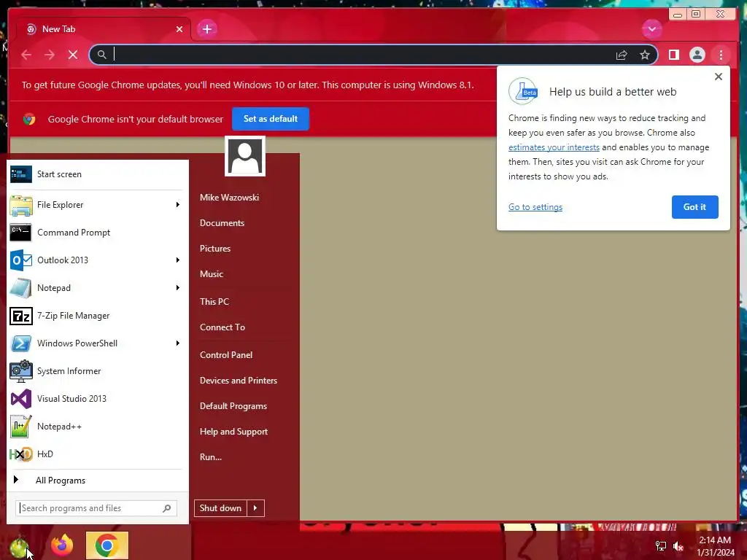Open Documents from start menu
The height and width of the screenshot is (560, 747).
(x=222, y=223)
